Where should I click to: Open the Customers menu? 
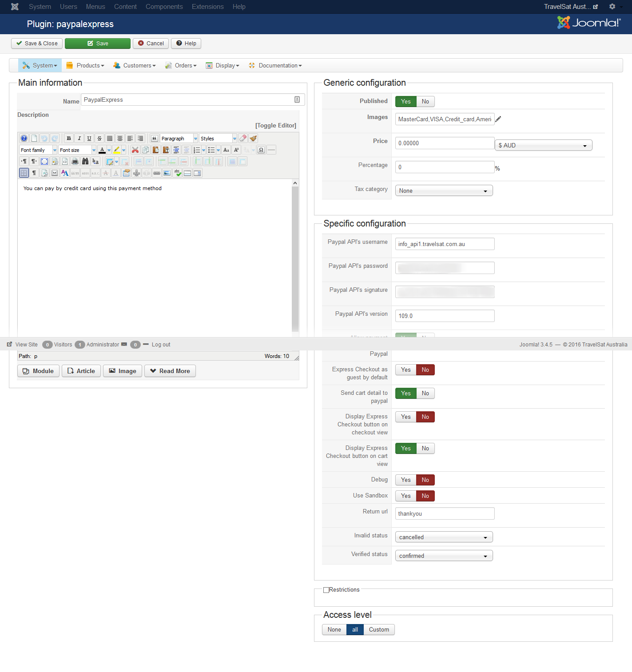point(135,66)
